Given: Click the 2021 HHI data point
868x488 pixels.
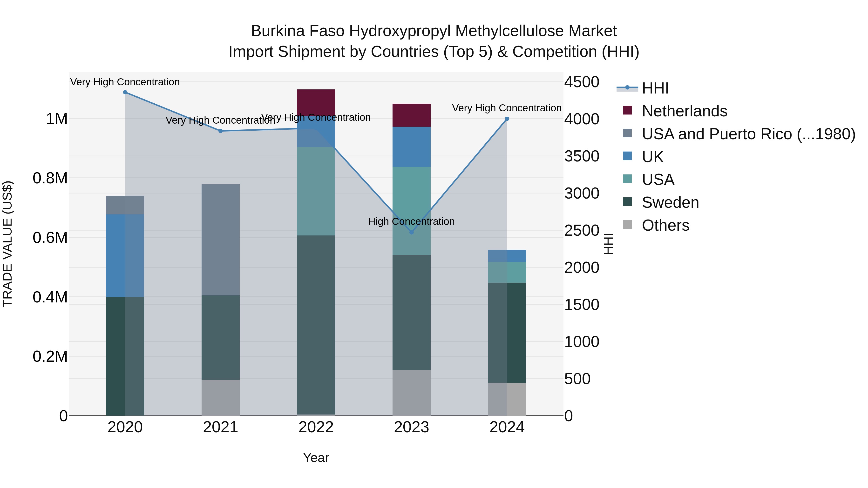Looking at the screenshot, I should (x=221, y=131).
